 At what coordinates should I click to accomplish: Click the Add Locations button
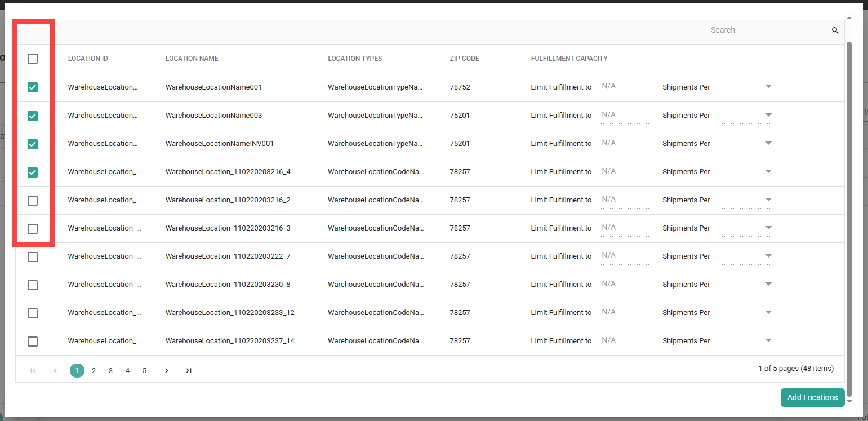click(813, 397)
